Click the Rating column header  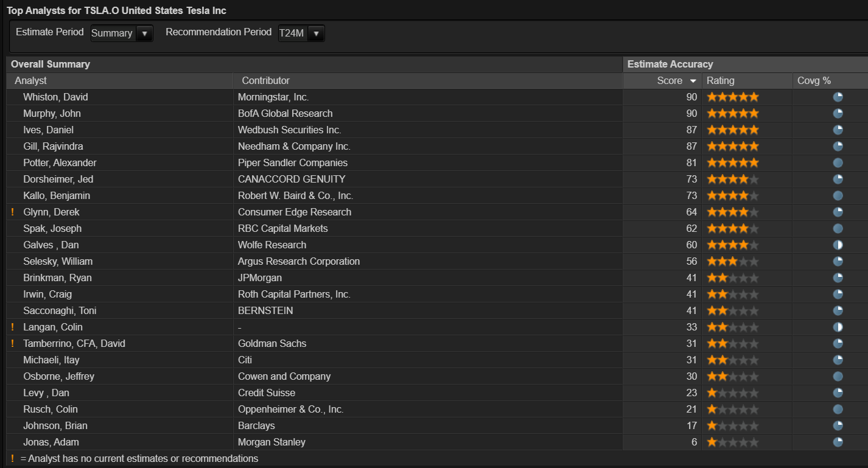(720, 80)
